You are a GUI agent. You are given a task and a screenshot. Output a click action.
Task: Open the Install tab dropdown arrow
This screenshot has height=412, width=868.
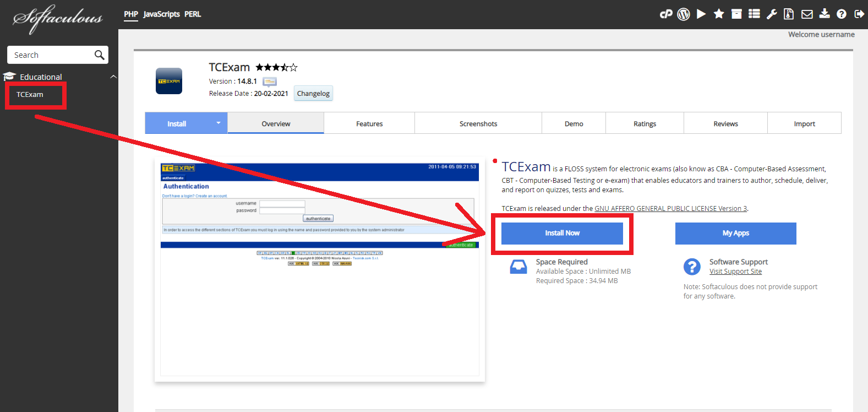(x=219, y=123)
